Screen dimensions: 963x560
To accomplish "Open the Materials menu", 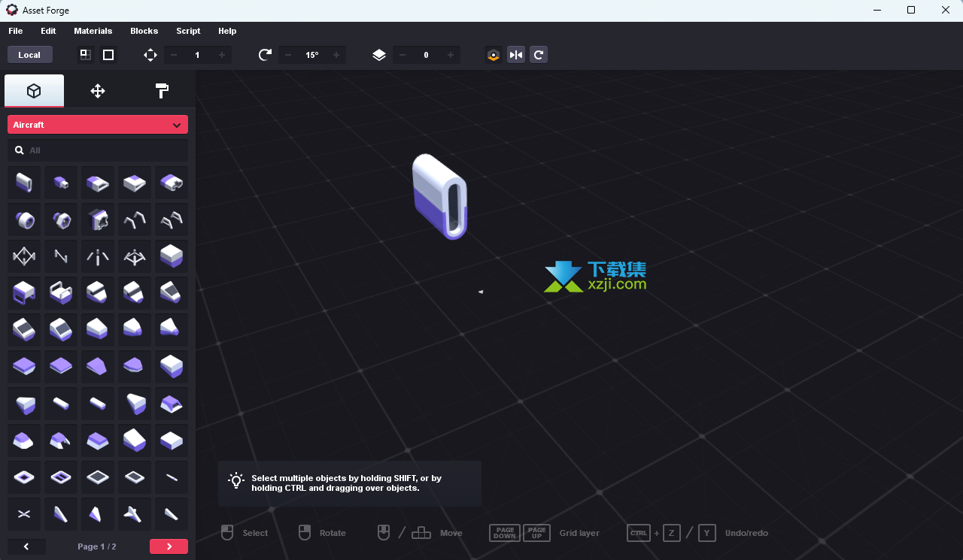I will 93,31.
